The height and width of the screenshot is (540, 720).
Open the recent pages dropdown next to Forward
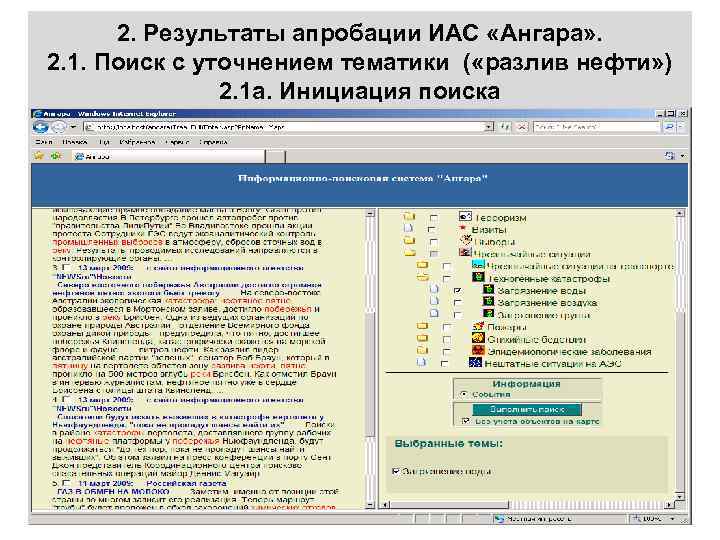tap(73, 127)
